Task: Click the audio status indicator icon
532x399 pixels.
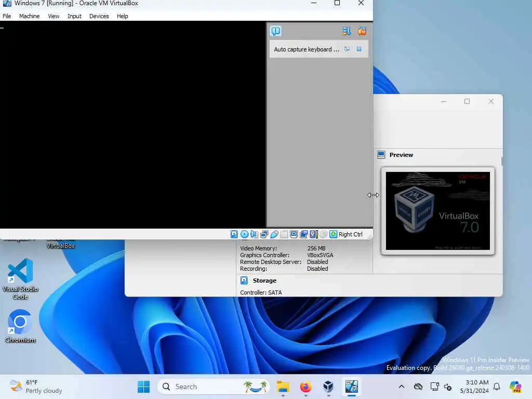Action: (254, 234)
